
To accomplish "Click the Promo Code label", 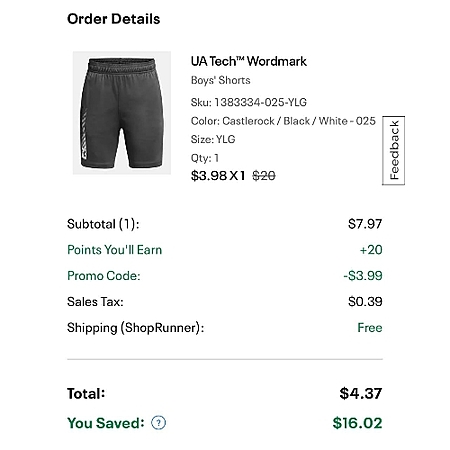I will 104,276.
